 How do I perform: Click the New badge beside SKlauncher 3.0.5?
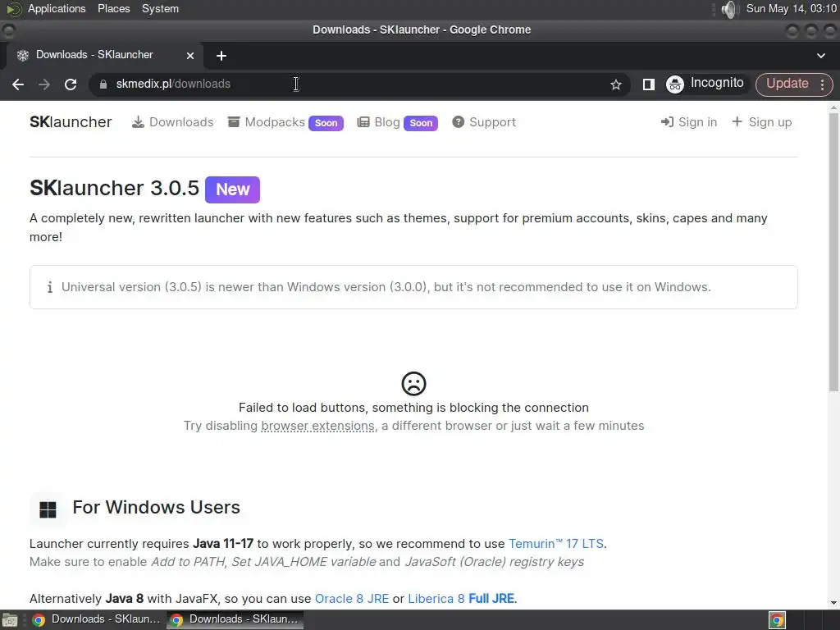pos(232,189)
